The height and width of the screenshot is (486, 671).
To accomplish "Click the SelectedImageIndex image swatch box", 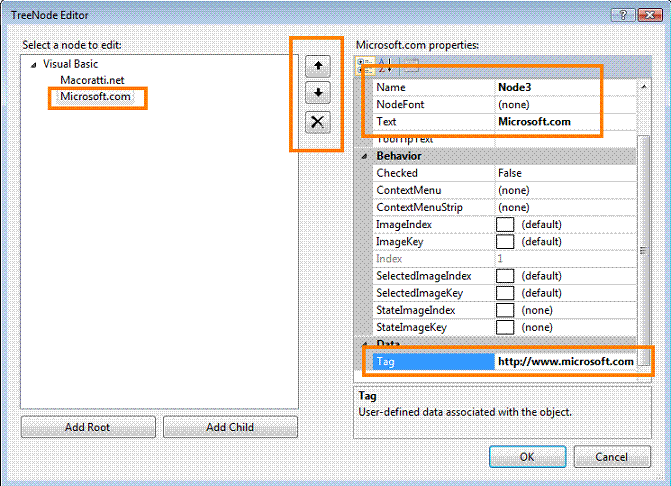I will 505,276.
